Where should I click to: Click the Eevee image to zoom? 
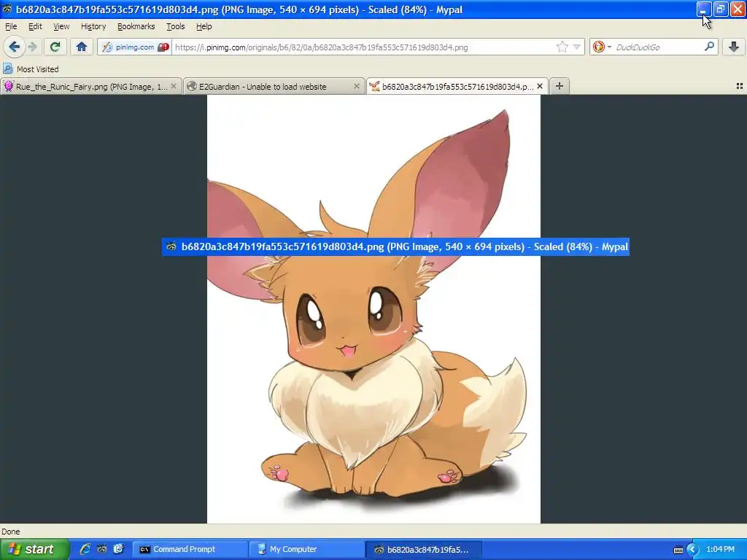pos(373,309)
